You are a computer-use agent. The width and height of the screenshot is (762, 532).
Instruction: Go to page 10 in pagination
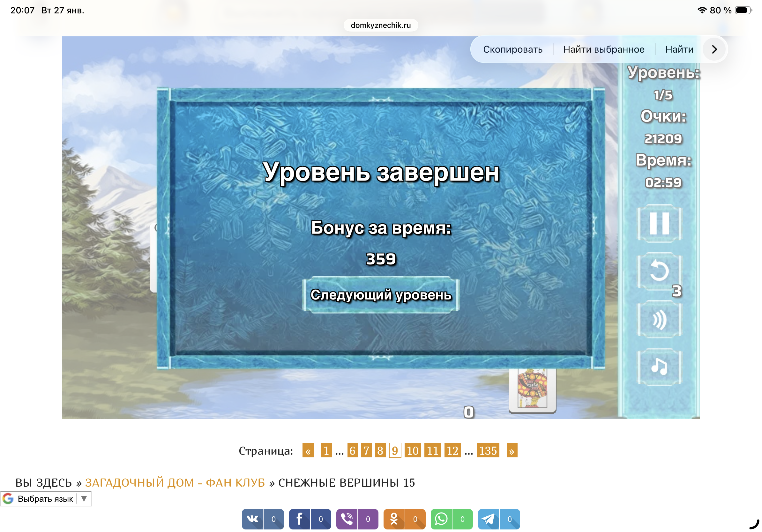coord(413,451)
